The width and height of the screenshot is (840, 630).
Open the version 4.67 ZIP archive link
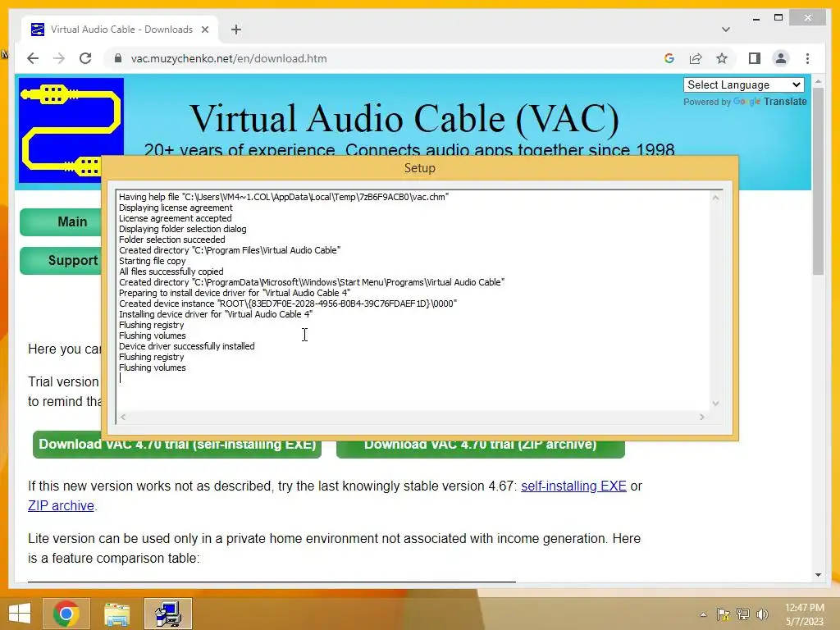[x=61, y=505]
